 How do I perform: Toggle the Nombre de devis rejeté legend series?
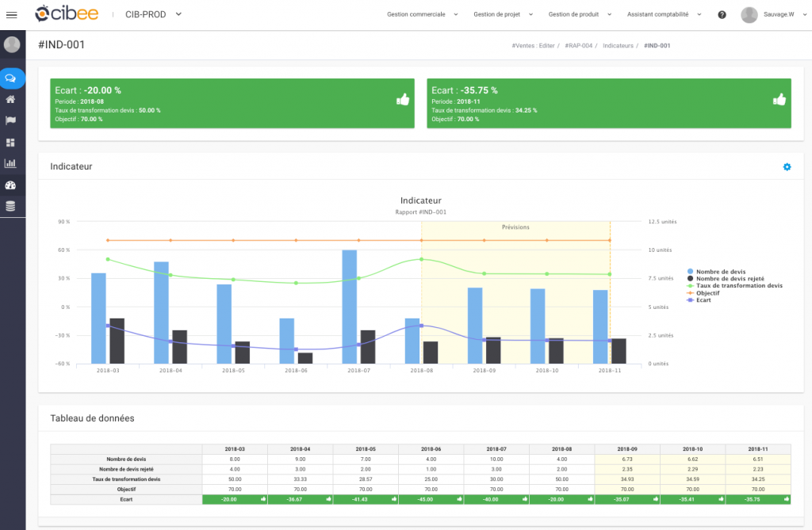point(726,278)
